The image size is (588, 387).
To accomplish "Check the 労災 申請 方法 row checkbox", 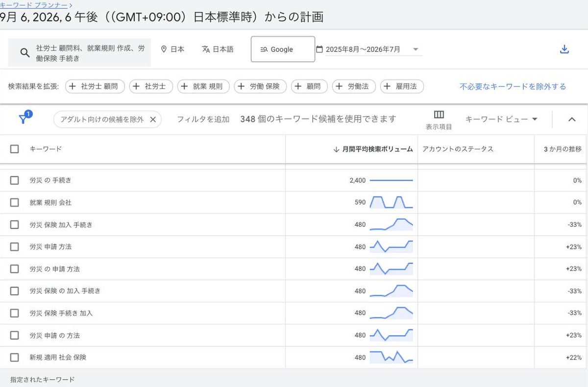I will point(15,246).
